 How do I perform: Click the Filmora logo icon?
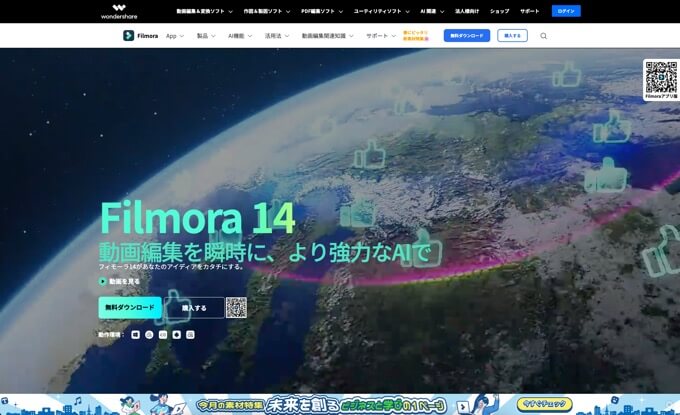128,36
